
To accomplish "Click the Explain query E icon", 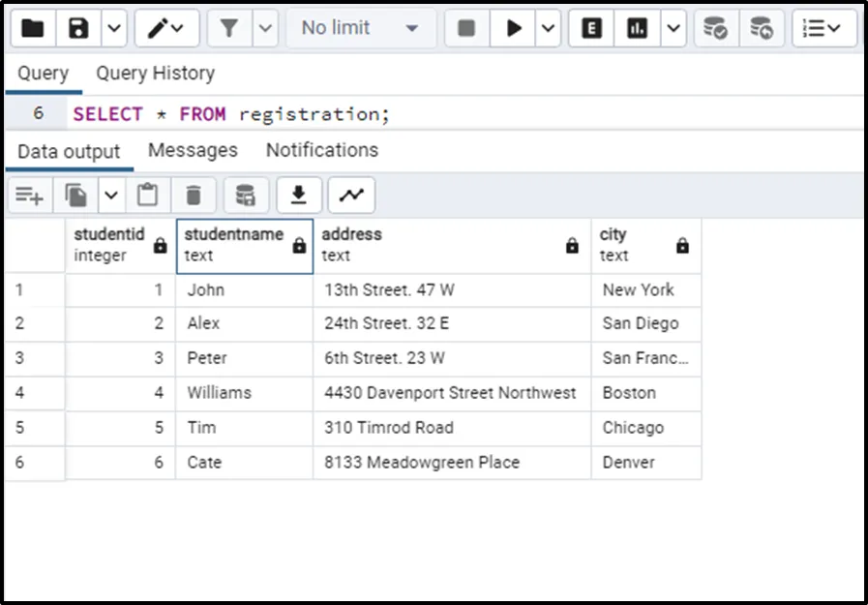I will tap(591, 28).
